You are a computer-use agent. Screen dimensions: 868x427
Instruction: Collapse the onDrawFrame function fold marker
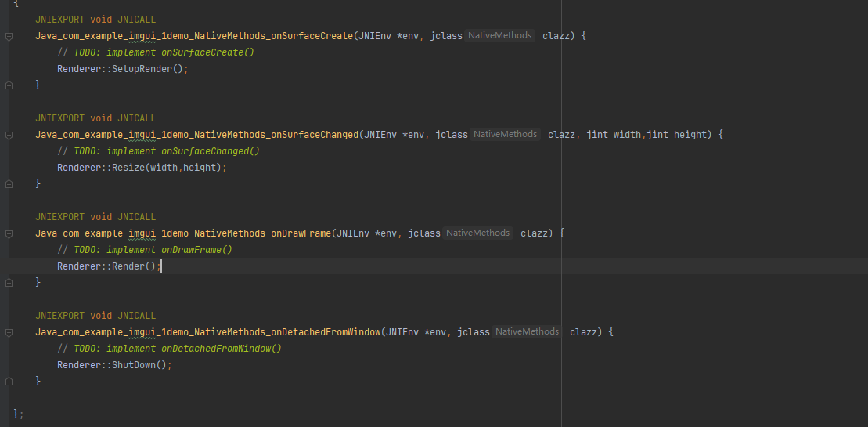coord(9,233)
